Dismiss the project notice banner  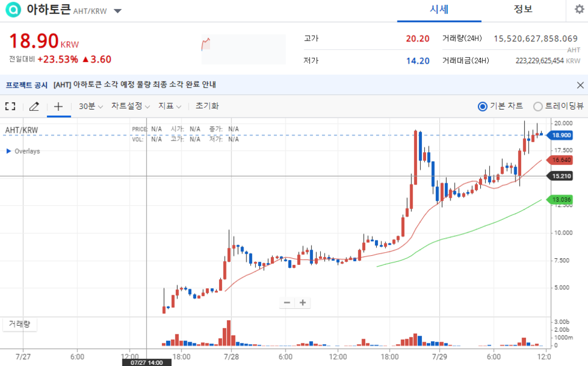pyautogui.click(x=580, y=85)
